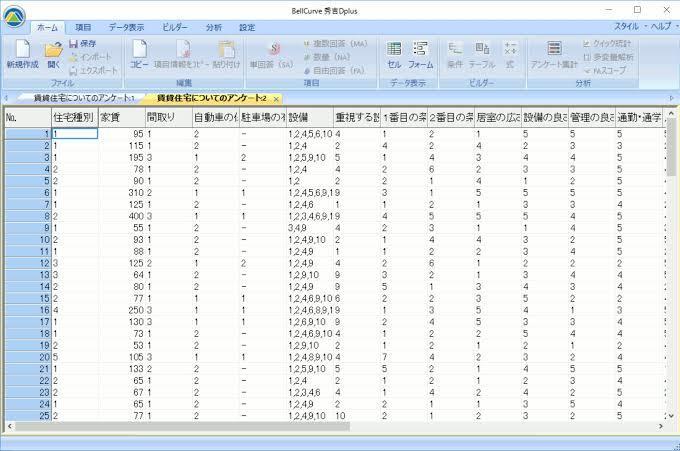Click the エクスポート export button
Viewport: 680px width, 451px height.
[93, 70]
